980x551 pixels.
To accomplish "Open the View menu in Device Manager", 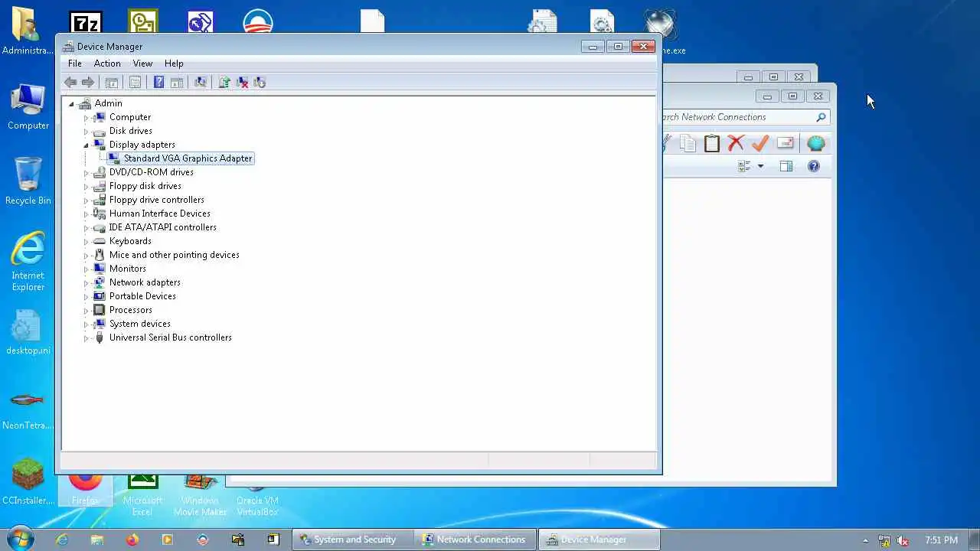I will [142, 64].
